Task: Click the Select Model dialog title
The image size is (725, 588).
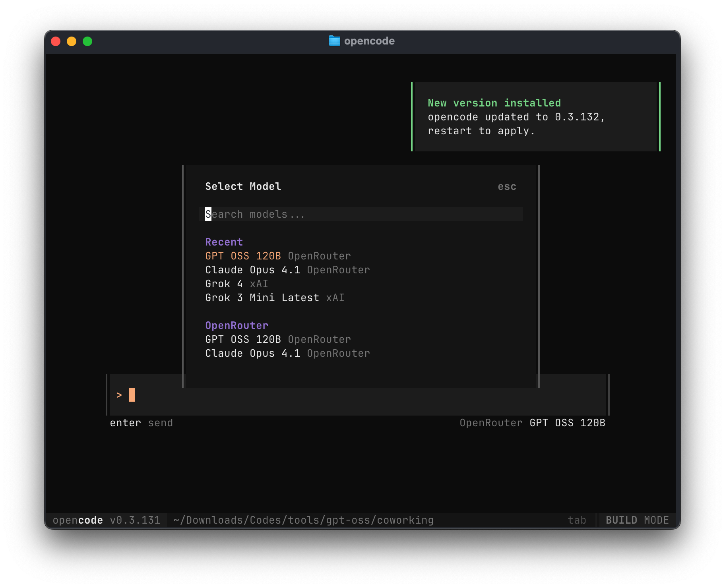Action: pyautogui.click(x=243, y=186)
